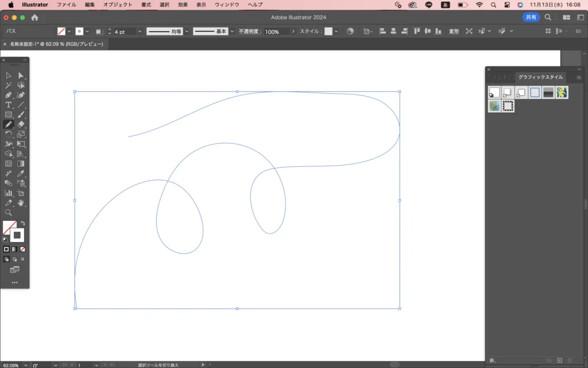The width and height of the screenshot is (588, 368).
Task: Select the Zoom magnifier tool
Action: tap(9, 212)
